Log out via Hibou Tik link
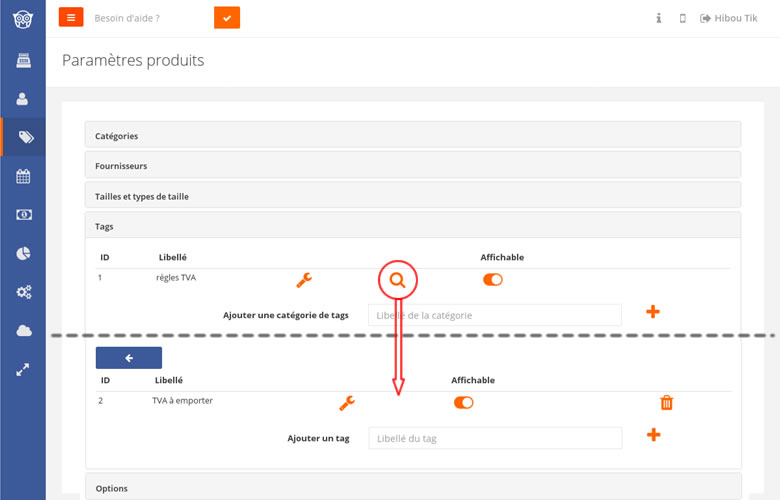Image resolution: width=780 pixels, height=500 pixels. pos(728,18)
